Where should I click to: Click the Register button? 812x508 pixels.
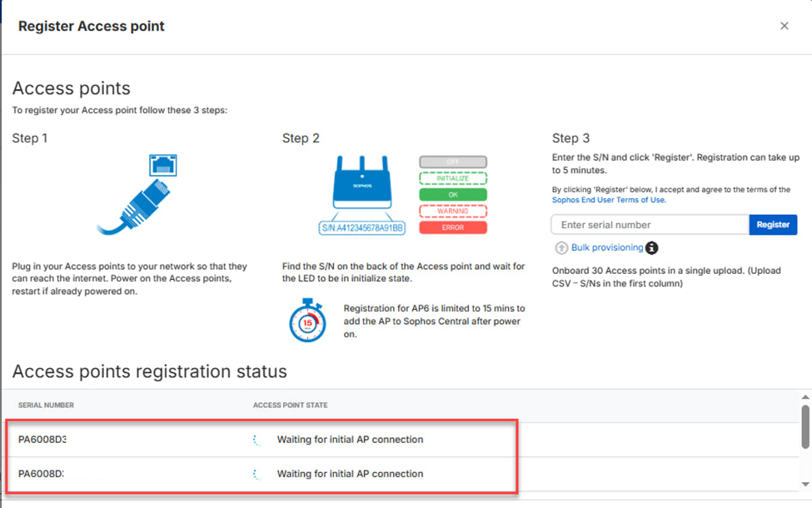click(773, 225)
